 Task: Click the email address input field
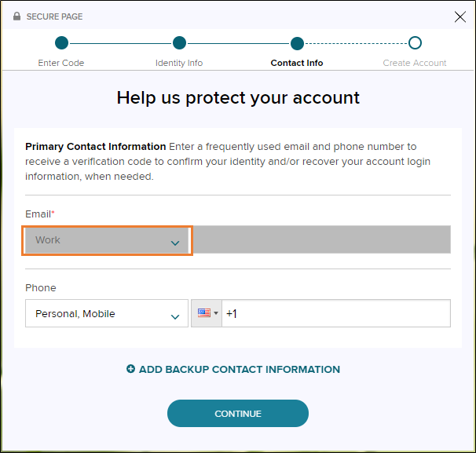(x=321, y=240)
